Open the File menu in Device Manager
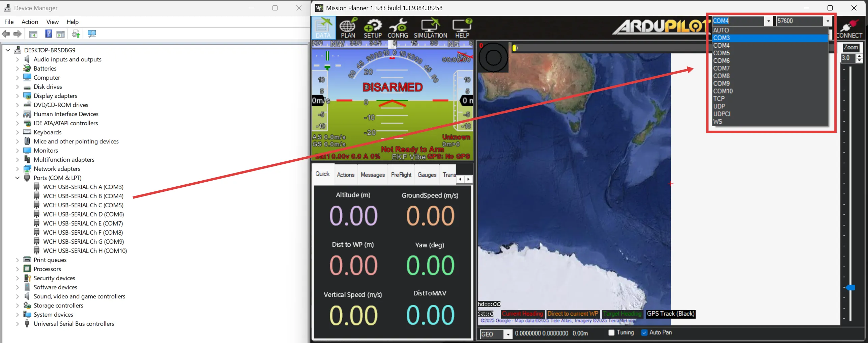Screen dimensions: 868x343 9,22
